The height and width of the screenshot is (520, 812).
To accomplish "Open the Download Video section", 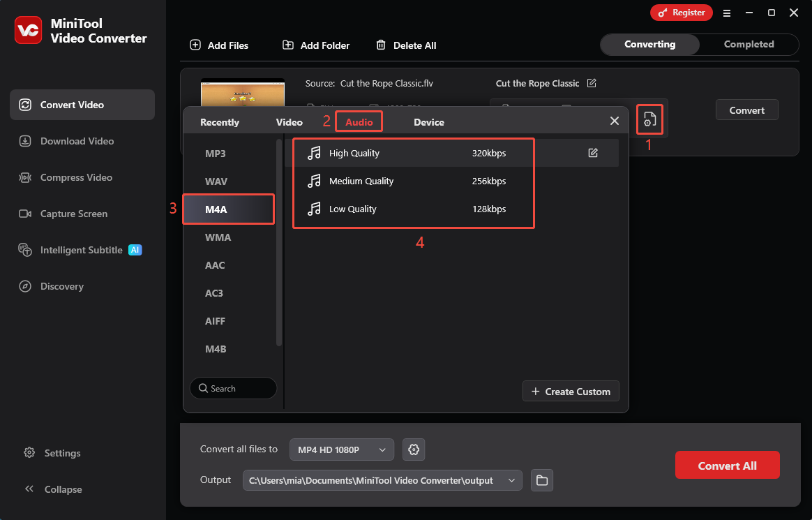I will (x=74, y=141).
